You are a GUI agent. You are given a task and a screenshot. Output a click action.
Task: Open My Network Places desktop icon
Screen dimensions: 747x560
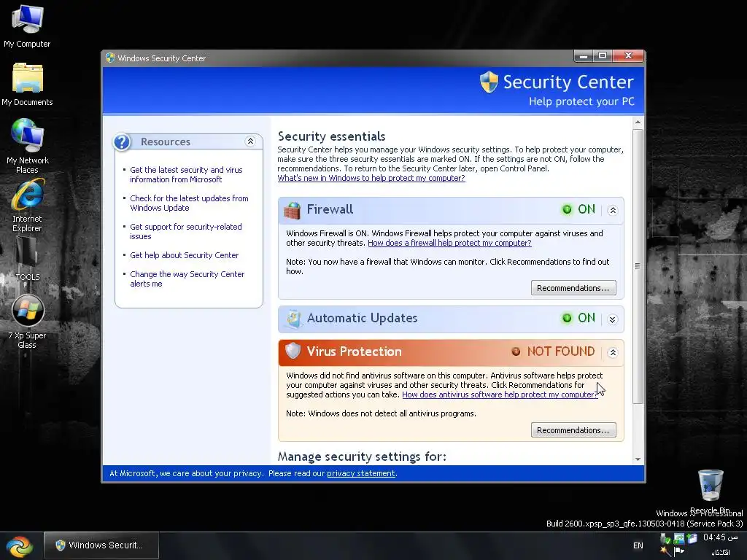pos(27,146)
